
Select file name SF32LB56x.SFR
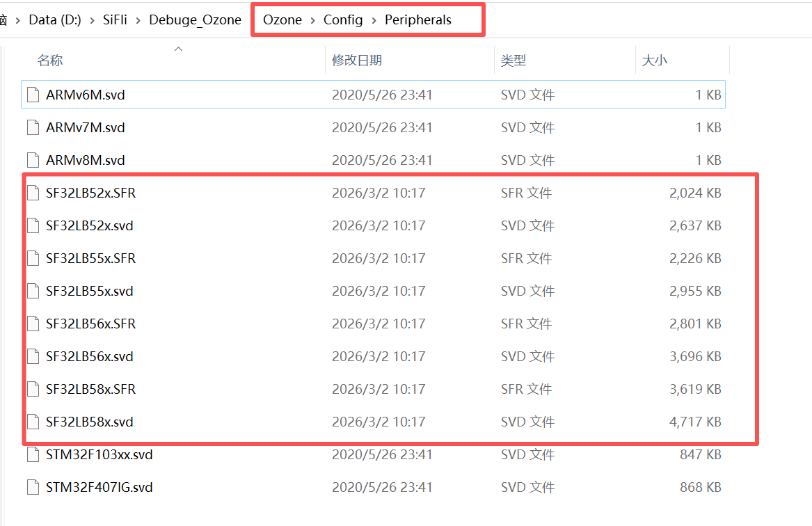[90, 324]
